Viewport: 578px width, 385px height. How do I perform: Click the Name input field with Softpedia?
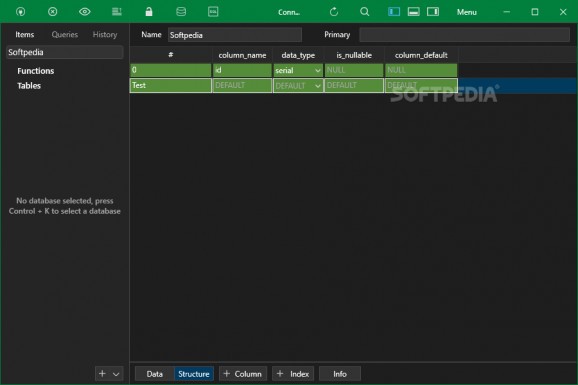point(235,35)
